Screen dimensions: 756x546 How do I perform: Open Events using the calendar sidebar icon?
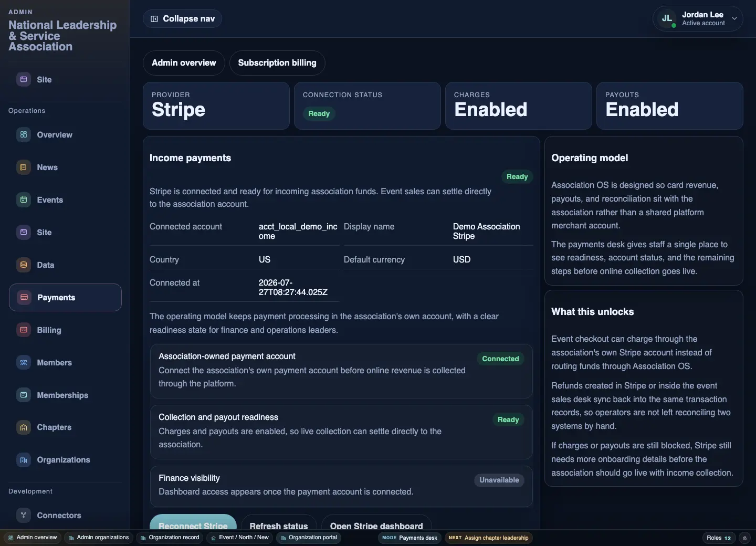pos(24,200)
